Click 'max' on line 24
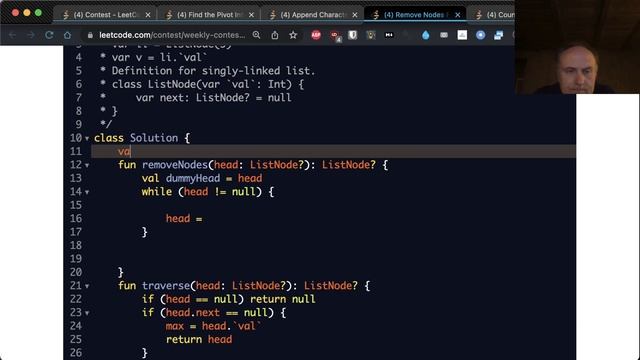 [x=175, y=326]
